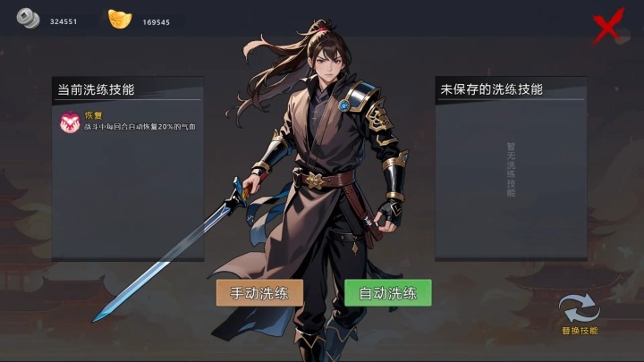The width and height of the screenshot is (644, 362).
Task: Select the 当前洗练技能 panel header
Action: point(96,89)
